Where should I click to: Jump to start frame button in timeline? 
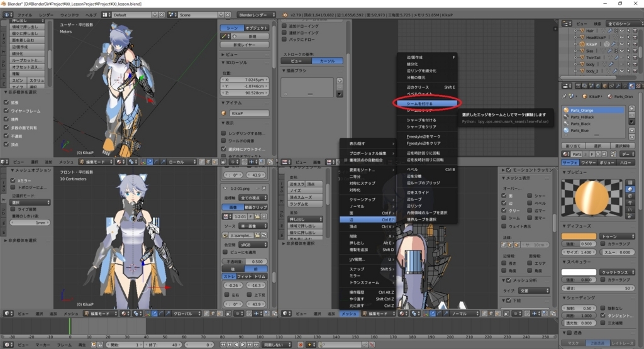click(x=223, y=345)
